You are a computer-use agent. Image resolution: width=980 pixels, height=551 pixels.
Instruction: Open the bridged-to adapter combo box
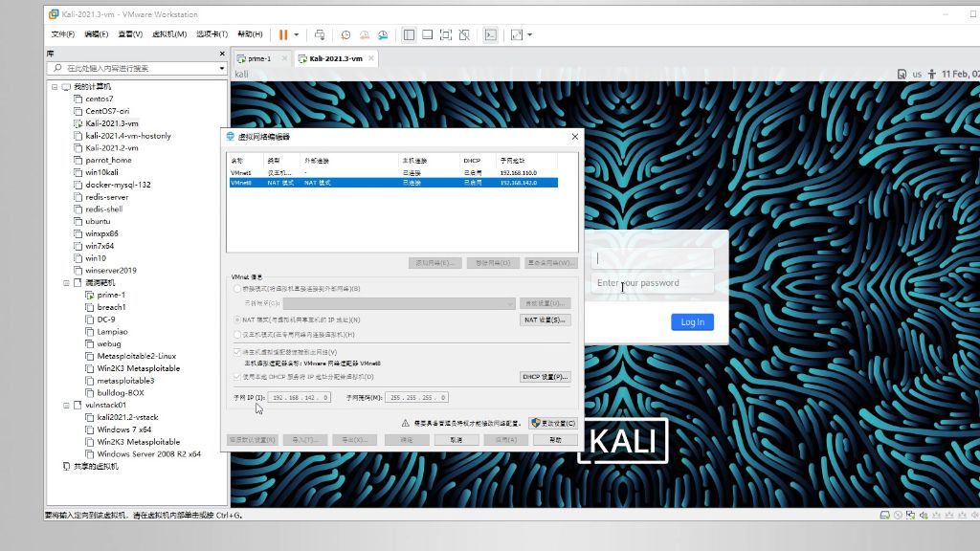pos(399,303)
